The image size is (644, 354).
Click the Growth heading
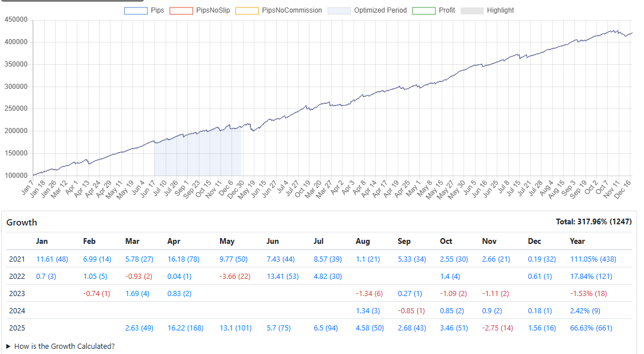tap(22, 223)
